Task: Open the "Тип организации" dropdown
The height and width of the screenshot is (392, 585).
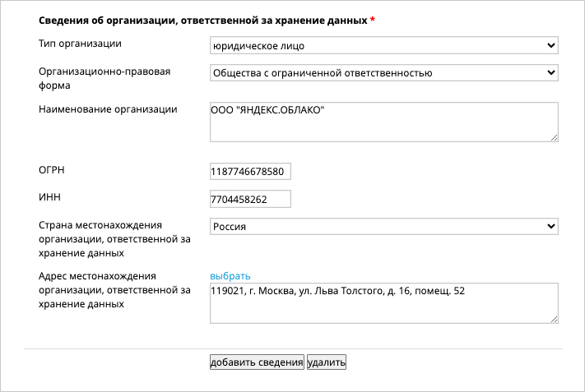Action: tap(384, 45)
